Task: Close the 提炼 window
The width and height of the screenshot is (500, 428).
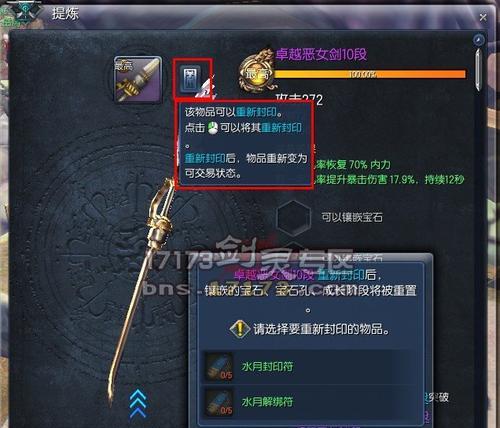Action: pyautogui.click(x=483, y=17)
